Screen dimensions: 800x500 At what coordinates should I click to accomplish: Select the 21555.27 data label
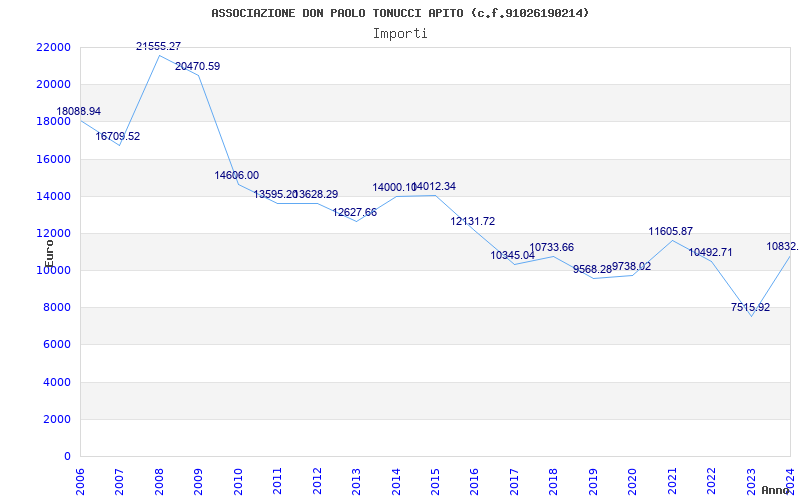coord(159,46)
